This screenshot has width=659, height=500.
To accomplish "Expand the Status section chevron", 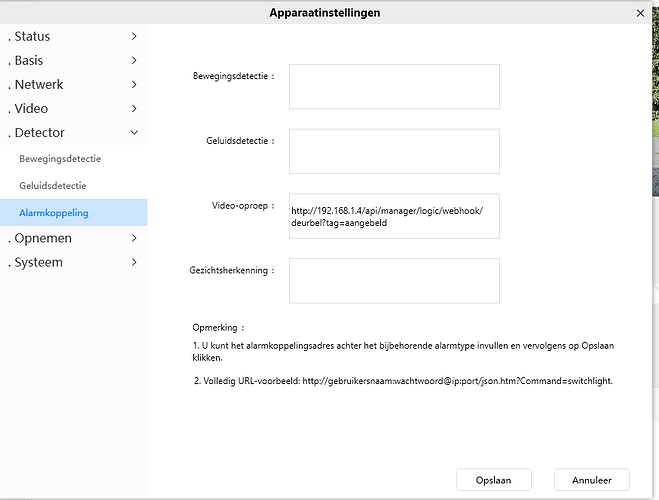I will pos(134,37).
